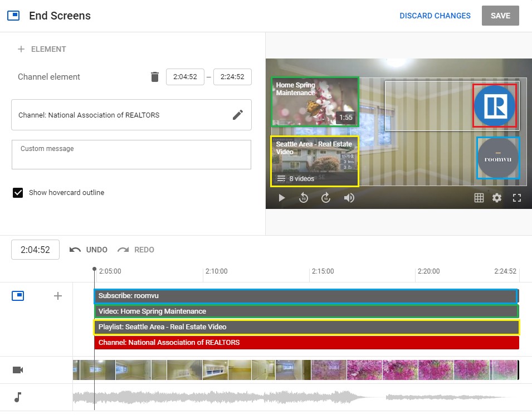The image size is (532, 419).
Task: Open the add Element menu
Action: pyautogui.click(x=42, y=49)
